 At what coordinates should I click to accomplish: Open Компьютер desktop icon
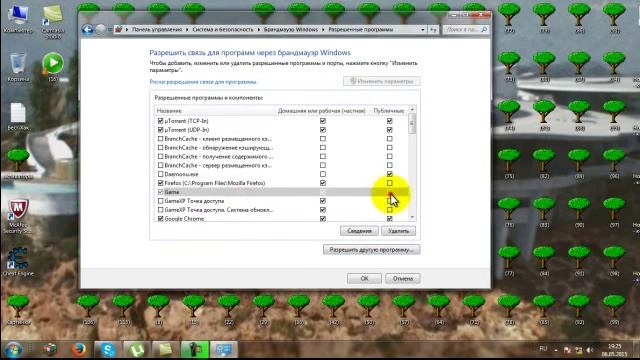tap(18, 19)
